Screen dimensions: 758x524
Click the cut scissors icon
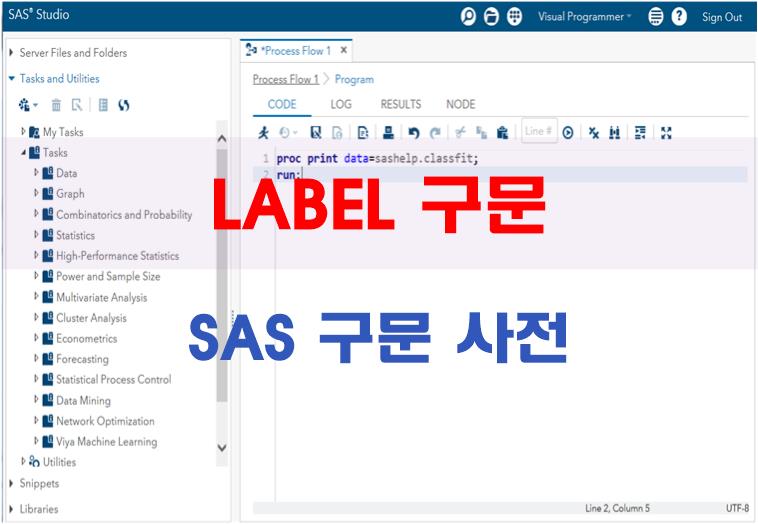pos(460,132)
